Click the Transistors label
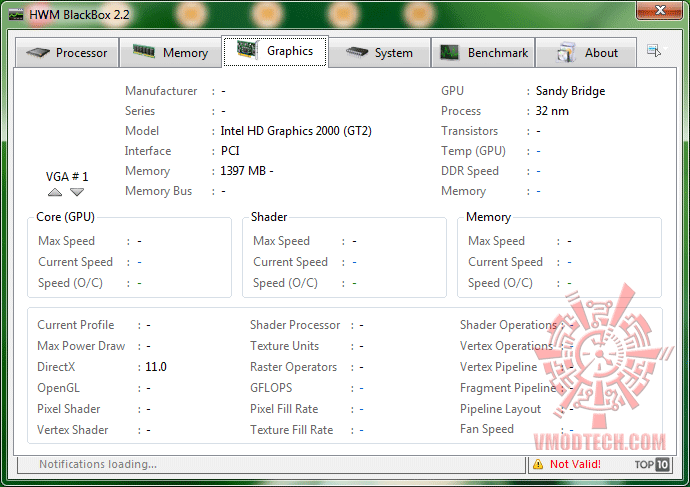The width and height of the screenshot is (690, 487). (x=470, y=131)
